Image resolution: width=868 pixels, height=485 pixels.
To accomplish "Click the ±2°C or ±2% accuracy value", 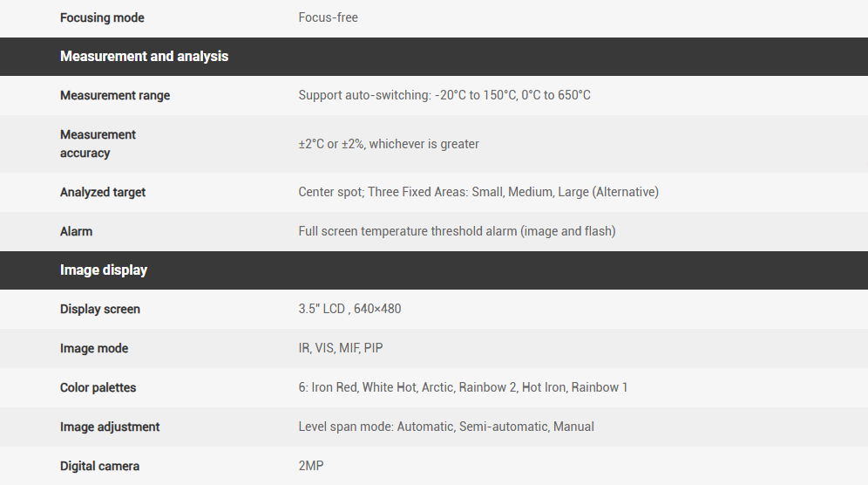I will (x=388, y=144).
